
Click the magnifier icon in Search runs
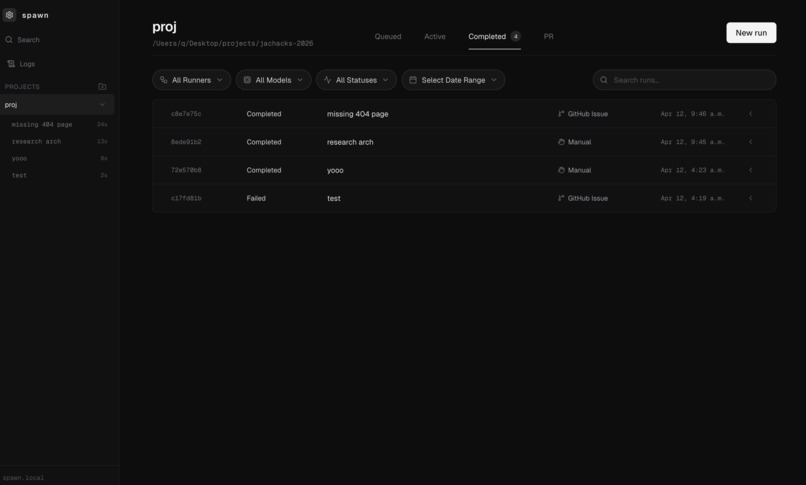(x=604, y=80)
